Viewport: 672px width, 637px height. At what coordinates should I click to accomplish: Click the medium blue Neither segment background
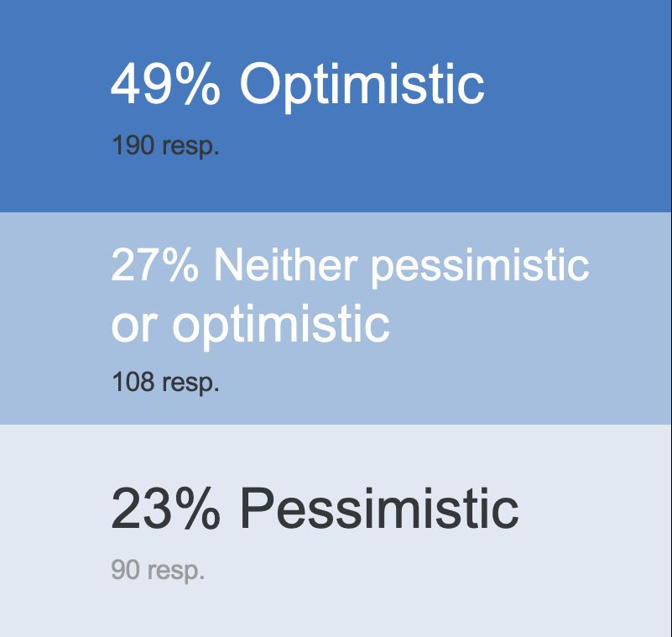336,319
